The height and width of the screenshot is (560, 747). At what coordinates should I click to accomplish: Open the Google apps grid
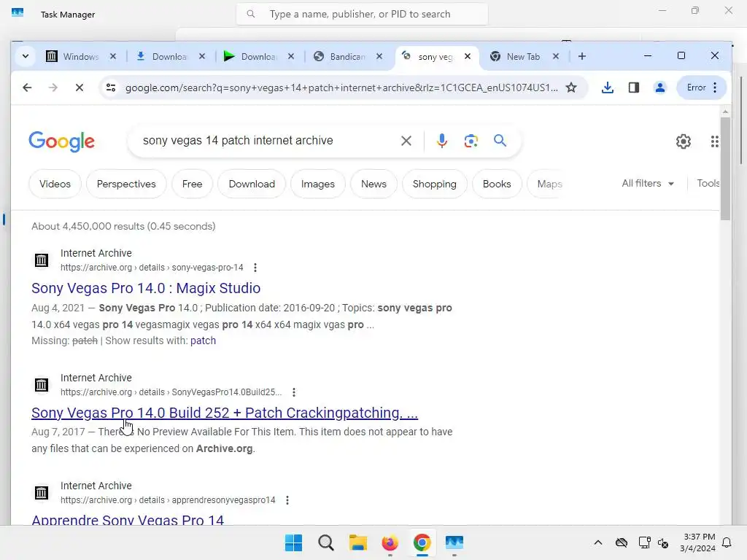pyautogui.click(x=714, y=141)
